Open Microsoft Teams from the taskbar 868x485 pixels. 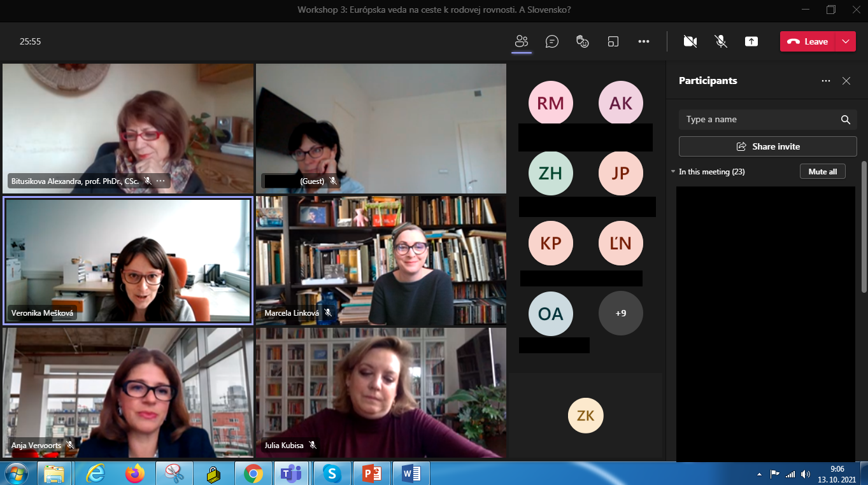[x=292, y=474]
